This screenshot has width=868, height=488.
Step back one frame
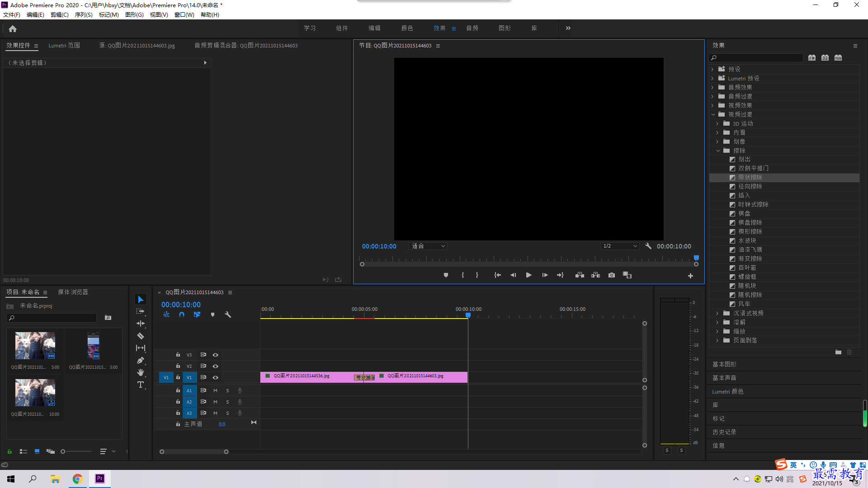[513, 275]
